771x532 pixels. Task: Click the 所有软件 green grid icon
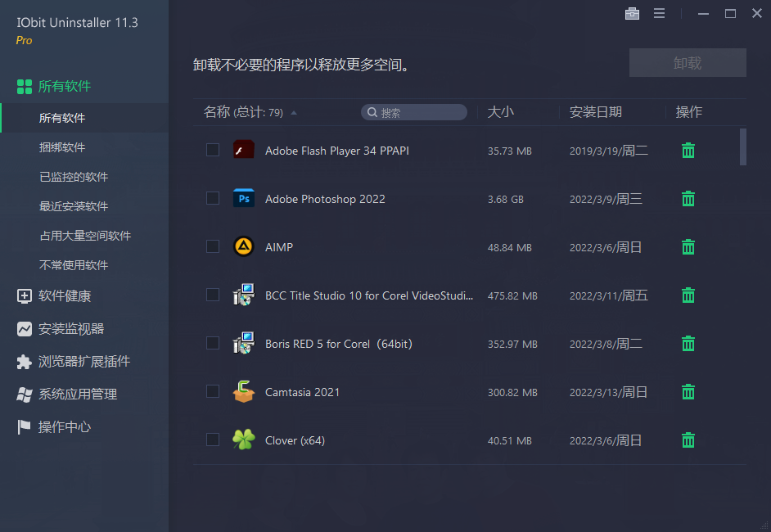tap(25, 87)
